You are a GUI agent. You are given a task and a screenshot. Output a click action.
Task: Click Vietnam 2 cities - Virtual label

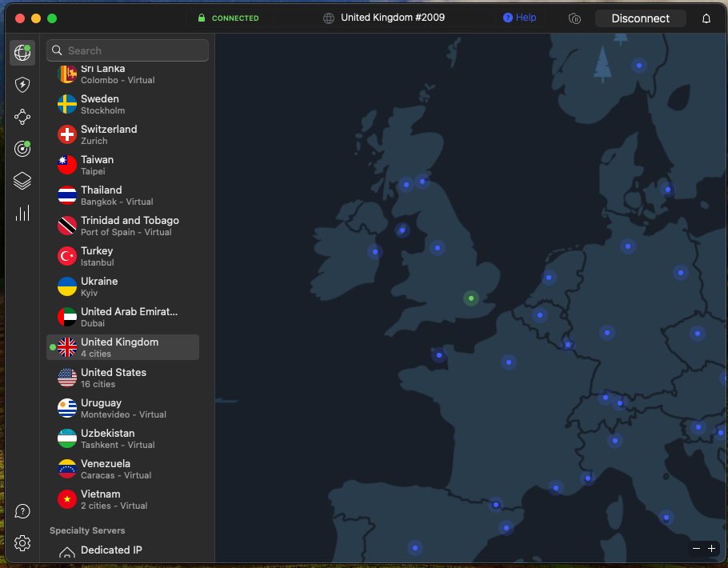point(114,506)
